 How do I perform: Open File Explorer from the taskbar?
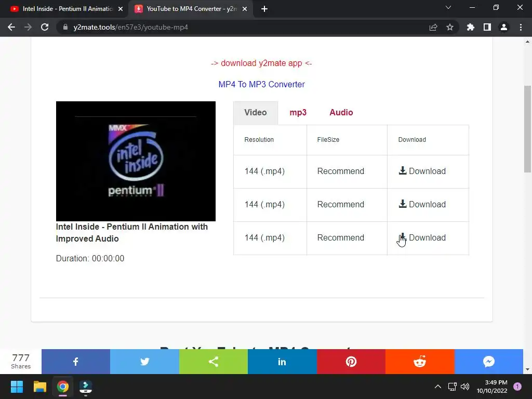[39, 387]
